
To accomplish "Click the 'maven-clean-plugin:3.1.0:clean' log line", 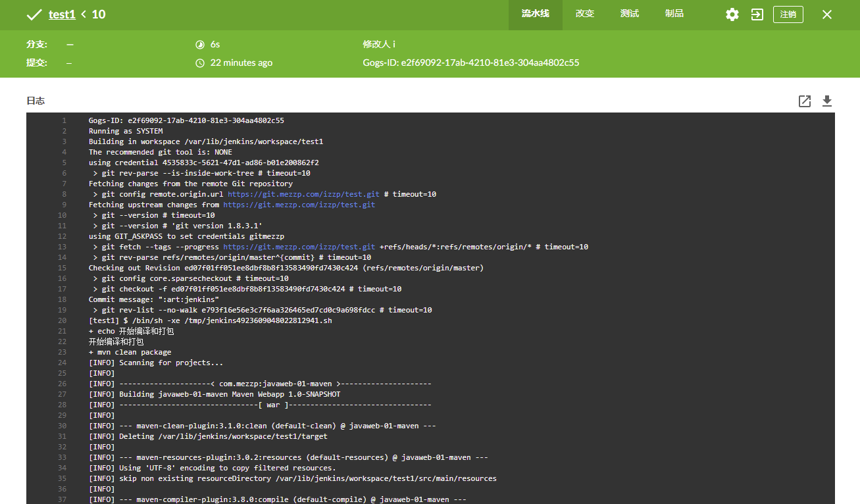I will click(x=263, y=426).
